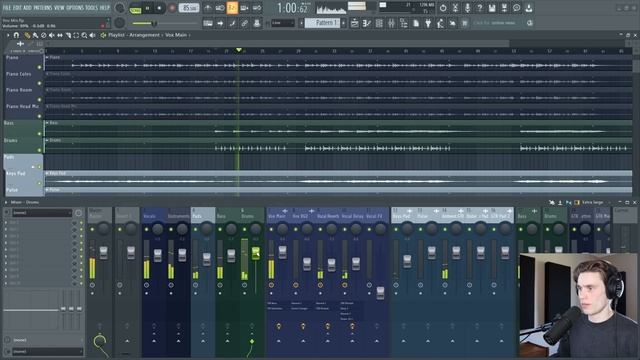Image resolution: width=640 pixels, height=360 pixels.
Task: Open the tempo tapper icon
Action: point(440,23)
